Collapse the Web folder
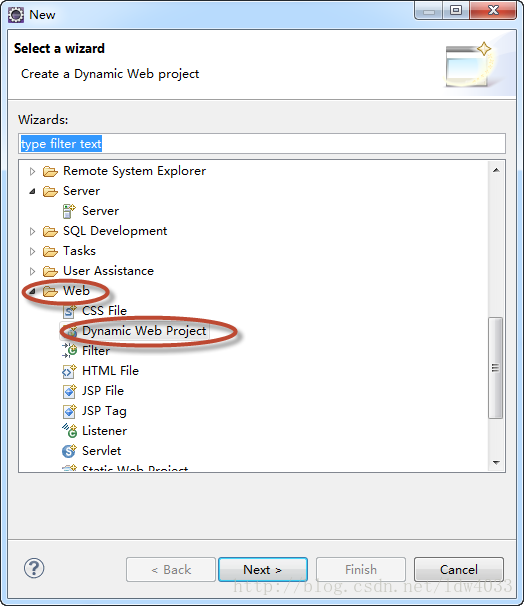Screen dimensions: 524x606 32,291
